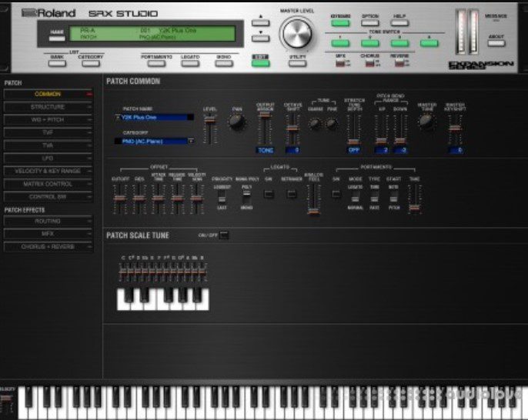Toggle Tone Switch 3
The height and width of the screenshot is (420, 528).
(399, 43)
